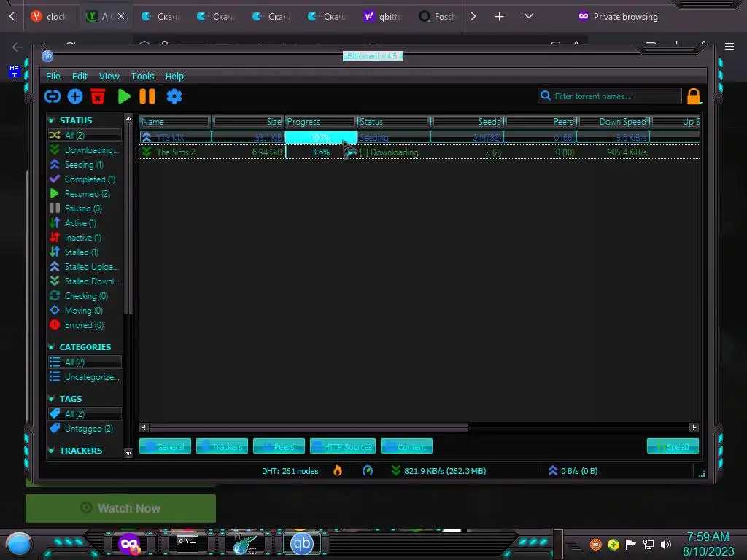Open the Edit menu
The image size is (747, 560).
click(x=80, y=76)
